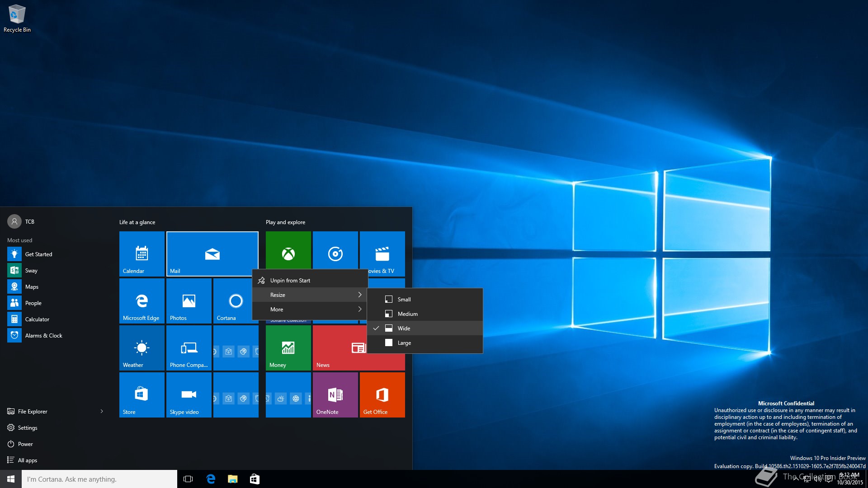Screen dimensions: 868x488
Task: Select Large tile size
Action: click(x=425, y=343)
